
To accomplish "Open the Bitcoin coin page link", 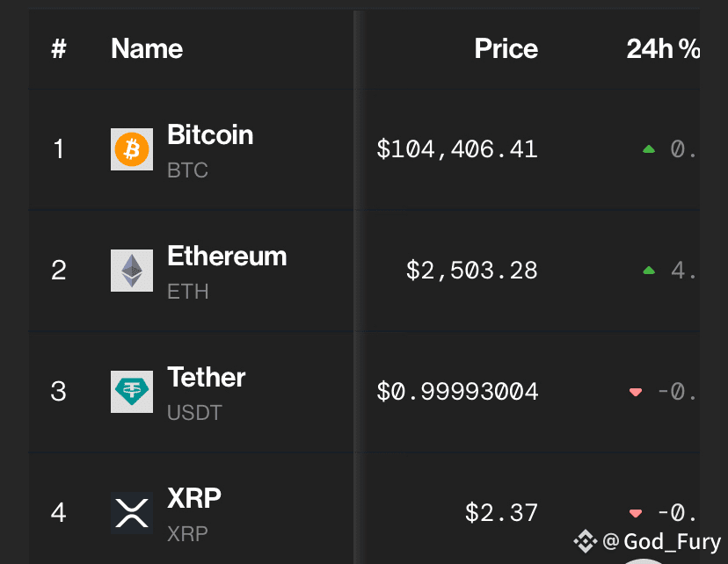I will pos(210,135).
